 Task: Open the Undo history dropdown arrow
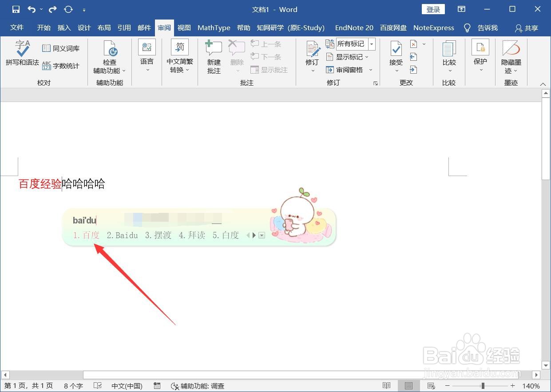pos(41,9)
